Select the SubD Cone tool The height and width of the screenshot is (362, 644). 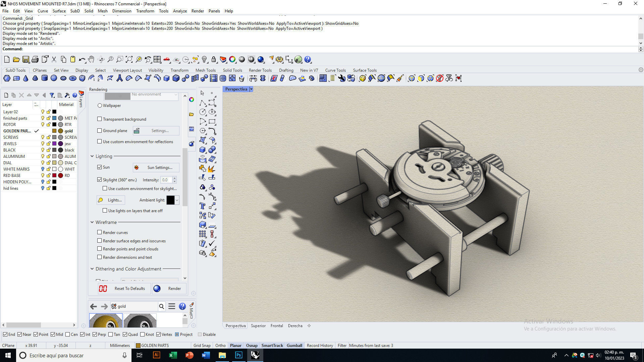tap(25, 78)
